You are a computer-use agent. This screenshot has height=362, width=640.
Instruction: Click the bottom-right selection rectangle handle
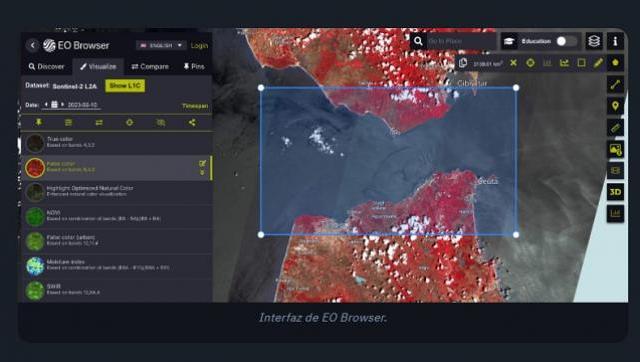coord(516,235)
